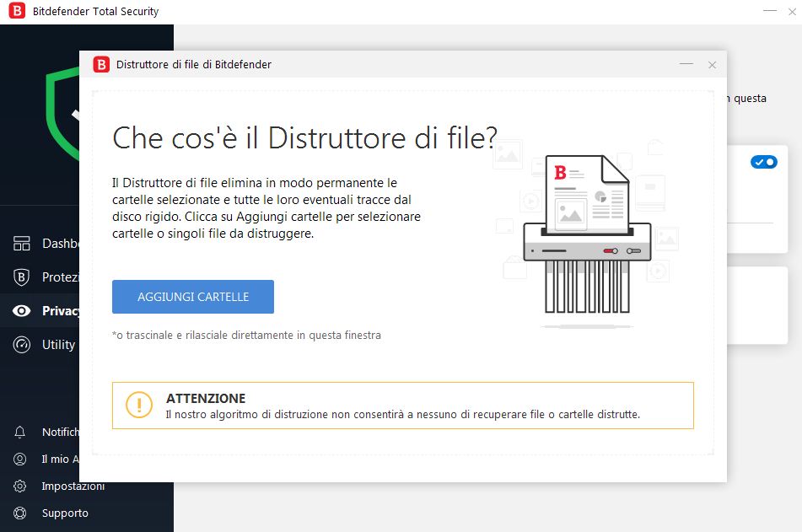Open Il mio Account user icon

tap(20, 459)
